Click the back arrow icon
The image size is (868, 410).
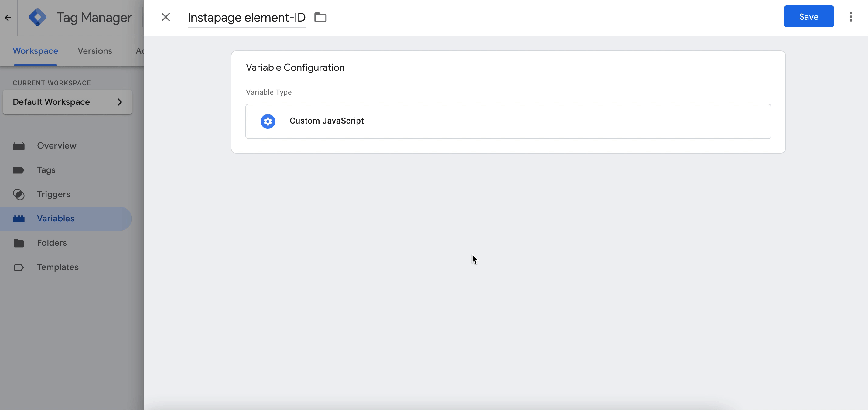coord(8,18)
